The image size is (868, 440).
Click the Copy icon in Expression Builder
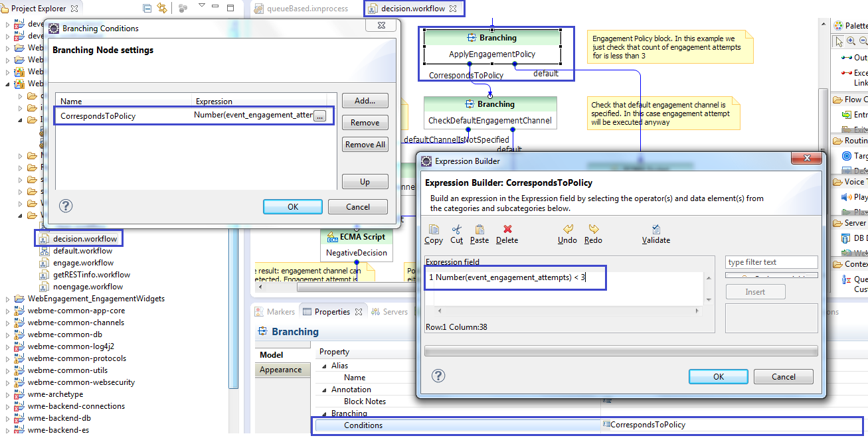(434, 230)
